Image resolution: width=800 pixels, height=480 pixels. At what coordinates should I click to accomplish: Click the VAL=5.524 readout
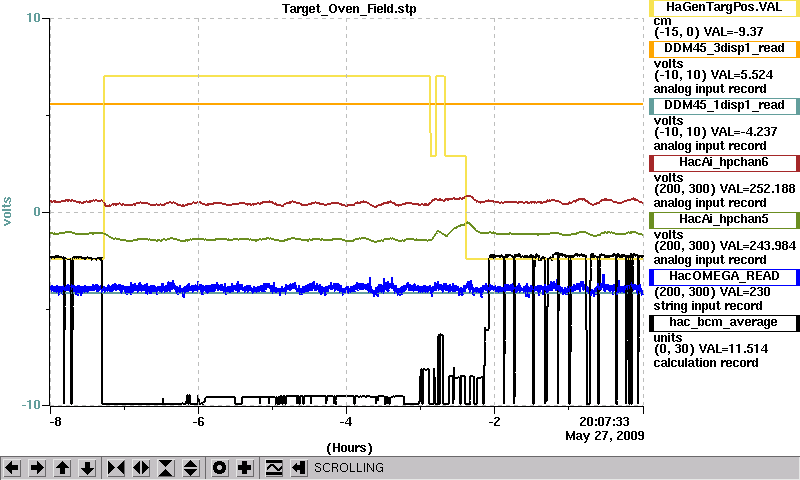point(741,75)
